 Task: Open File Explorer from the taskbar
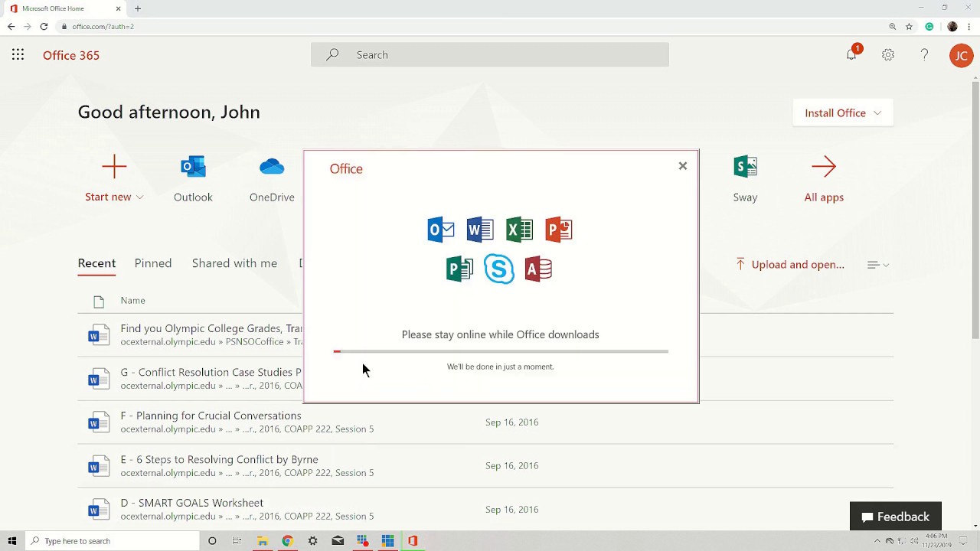[x=262, y=541]
